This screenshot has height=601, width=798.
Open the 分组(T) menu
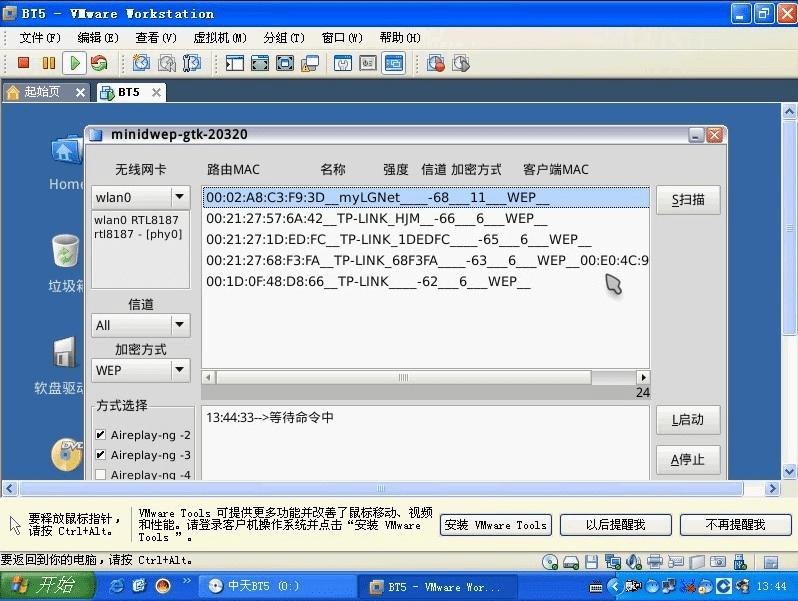tap(284, 38)
